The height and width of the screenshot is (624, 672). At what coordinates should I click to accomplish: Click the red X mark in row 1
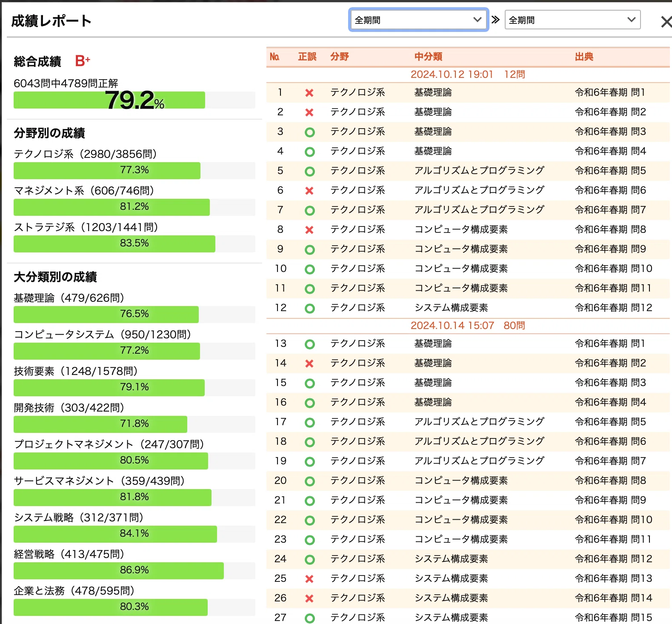(x=309, y=93)
